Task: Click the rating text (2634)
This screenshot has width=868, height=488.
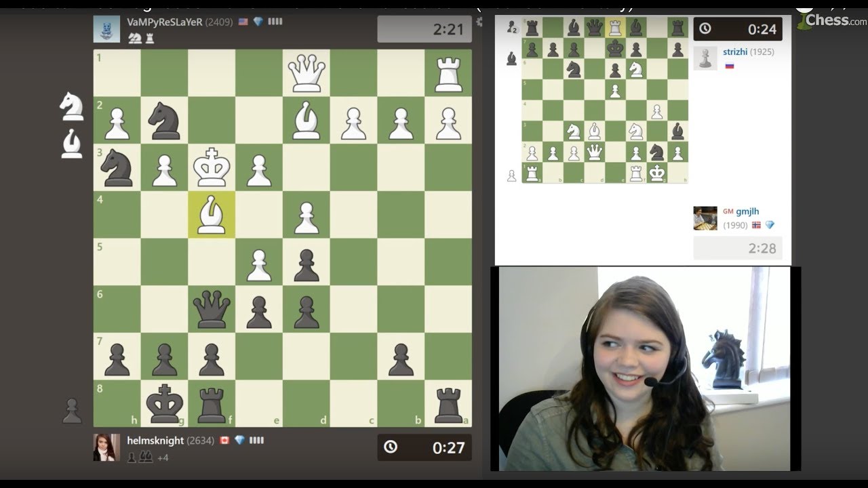Action: pos(200,441)
